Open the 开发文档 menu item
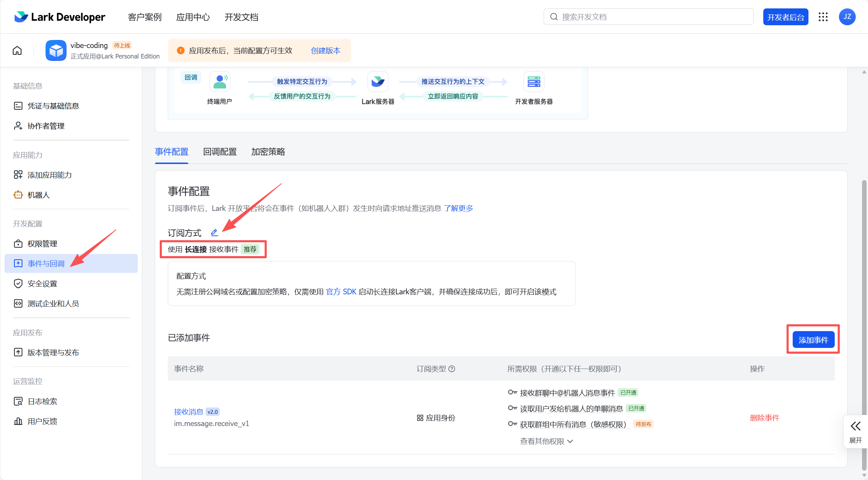This screenshot has height=480, width=868. [x=241, y=16]
